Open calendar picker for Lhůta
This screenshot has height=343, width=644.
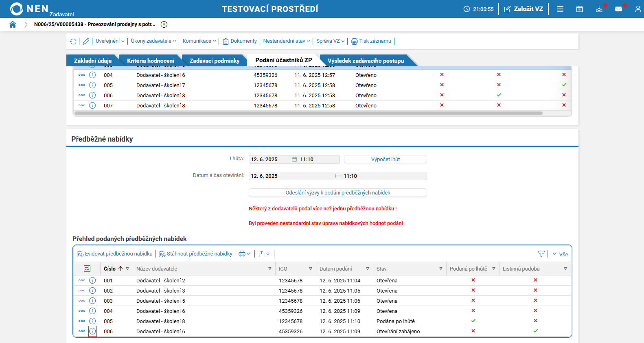[294, 159]
